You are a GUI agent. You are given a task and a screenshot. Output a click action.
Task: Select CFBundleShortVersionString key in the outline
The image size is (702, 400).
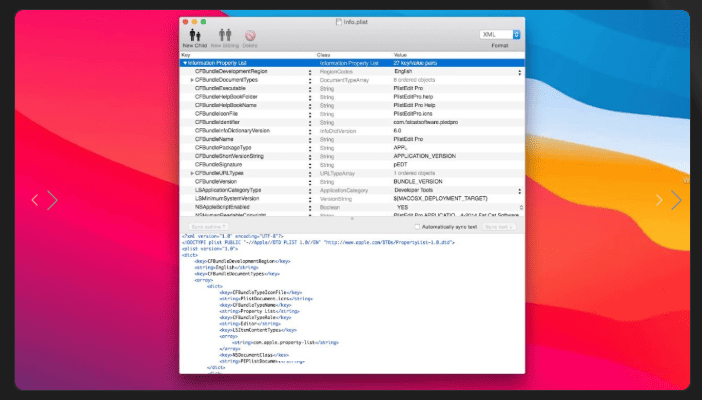(229, 156)
